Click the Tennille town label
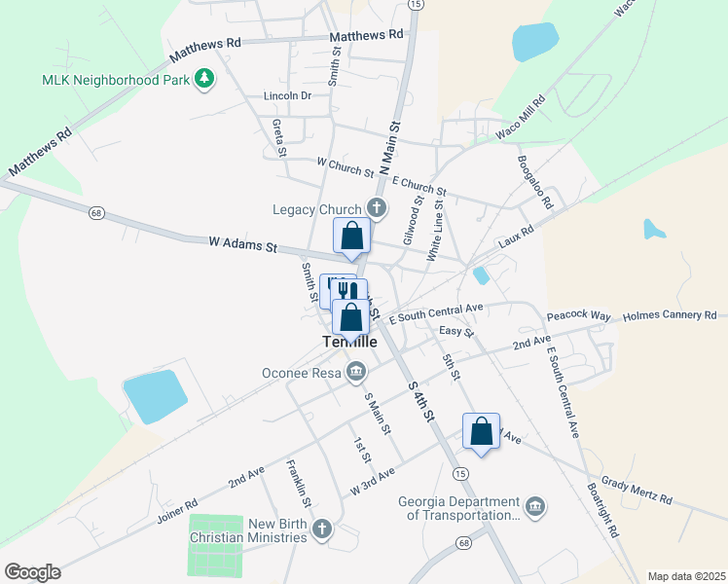This screenshot has height=584, width=728. [x=349, y=343]
